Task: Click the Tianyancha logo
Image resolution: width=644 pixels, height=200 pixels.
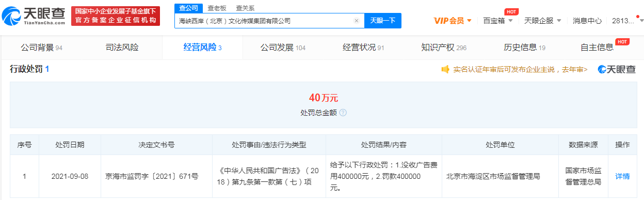Action: (x=34, y=16)
